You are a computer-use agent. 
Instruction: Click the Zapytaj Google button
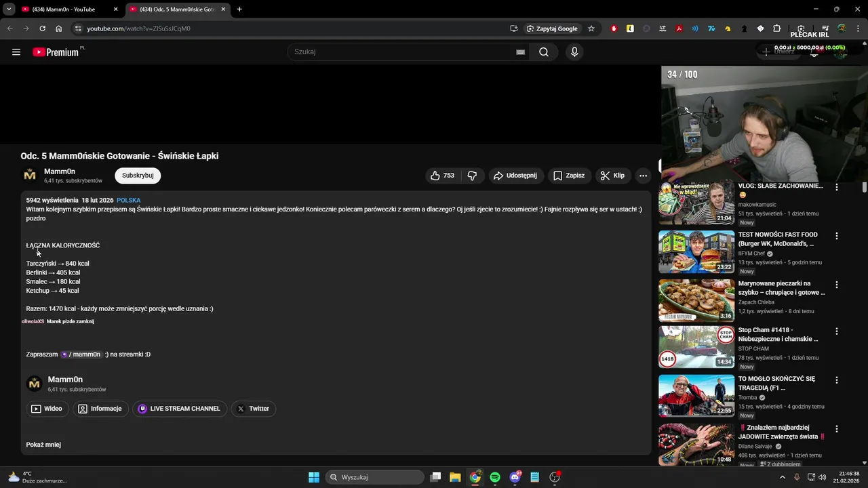click(x=552, y=28)
